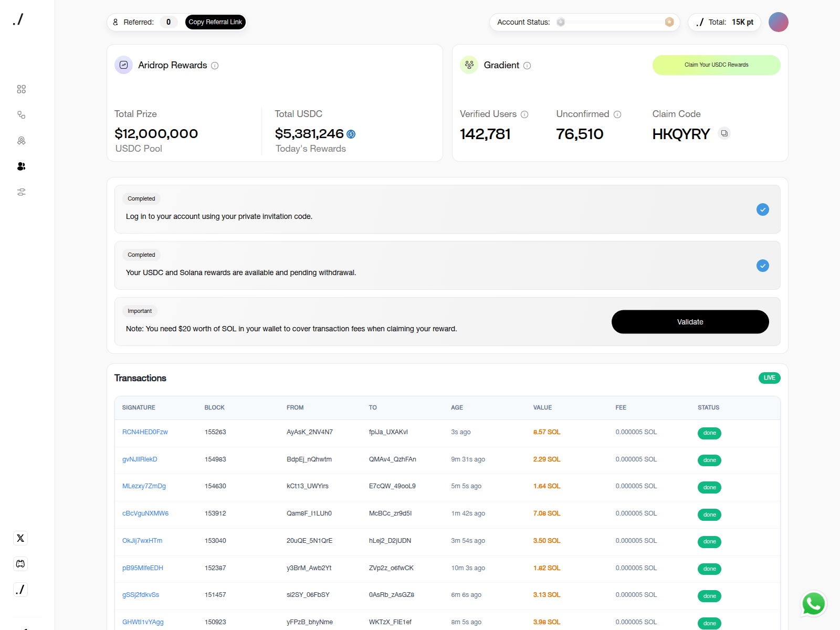Open signature RCN4HED0Fzw

pyautogui.click(x=145, y=432)
